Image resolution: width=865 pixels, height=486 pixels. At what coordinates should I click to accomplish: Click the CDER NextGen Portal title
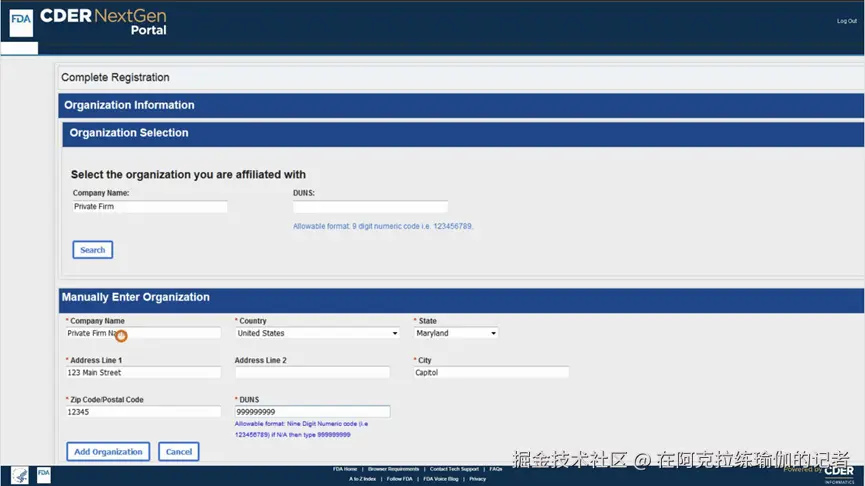pos(103,22)
